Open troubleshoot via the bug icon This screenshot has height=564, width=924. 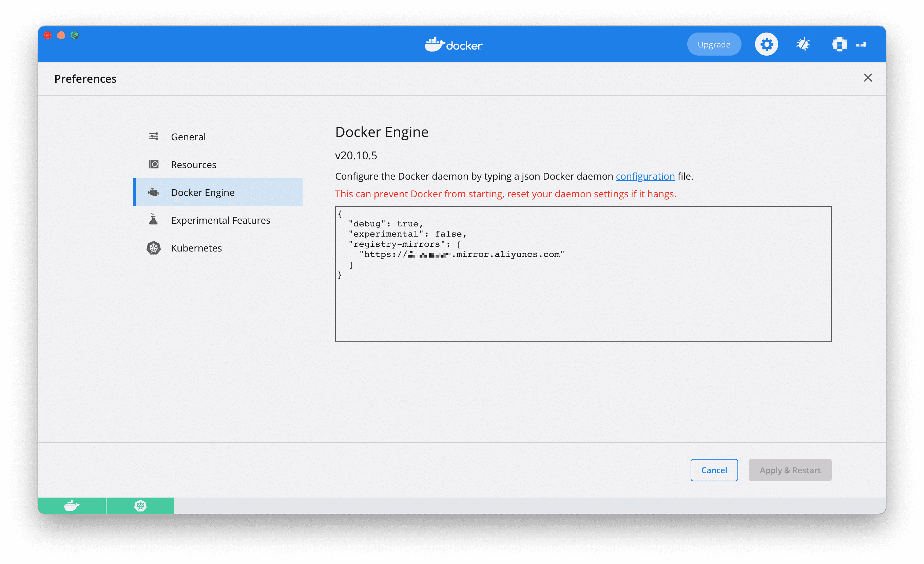point(803,45)
